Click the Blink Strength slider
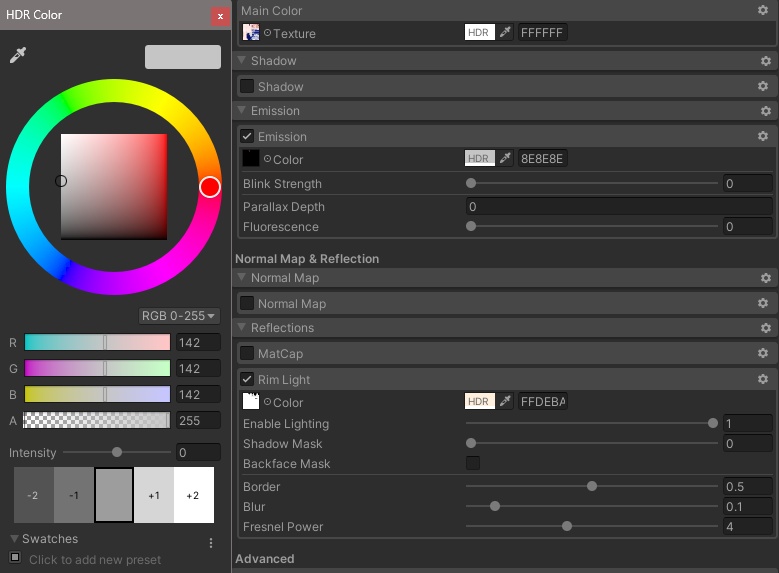The image size is (779, 573). [592, 183]
